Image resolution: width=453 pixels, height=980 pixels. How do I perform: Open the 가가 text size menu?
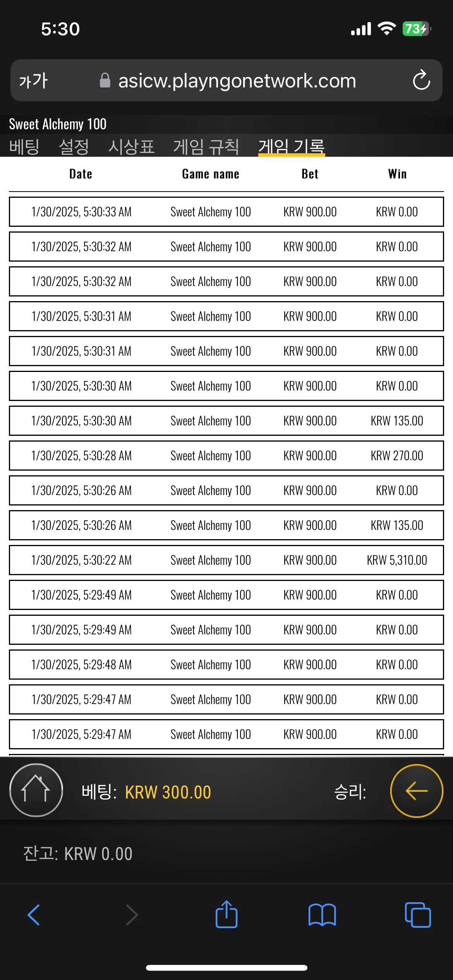[x=33, y=81]
